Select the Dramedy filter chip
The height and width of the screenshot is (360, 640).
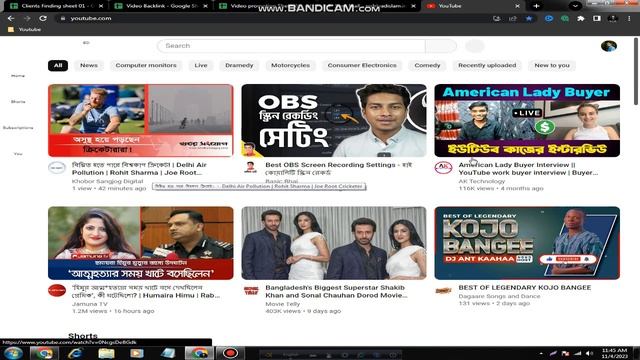tap(239, 65)
